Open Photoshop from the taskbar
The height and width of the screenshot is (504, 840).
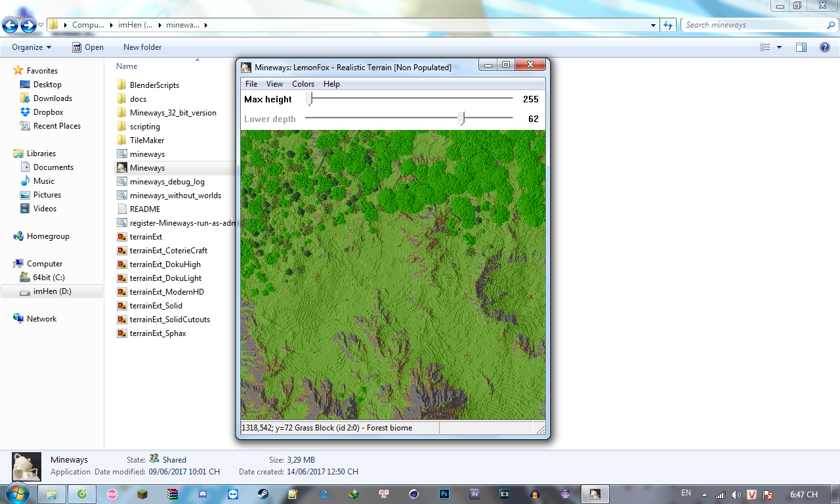coord(444,494)
